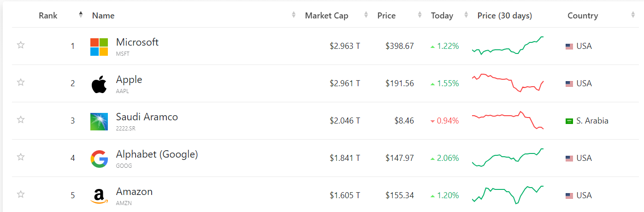Toggle the favorite star for Apple
The image size is (644, 212).
pos(21,82)
